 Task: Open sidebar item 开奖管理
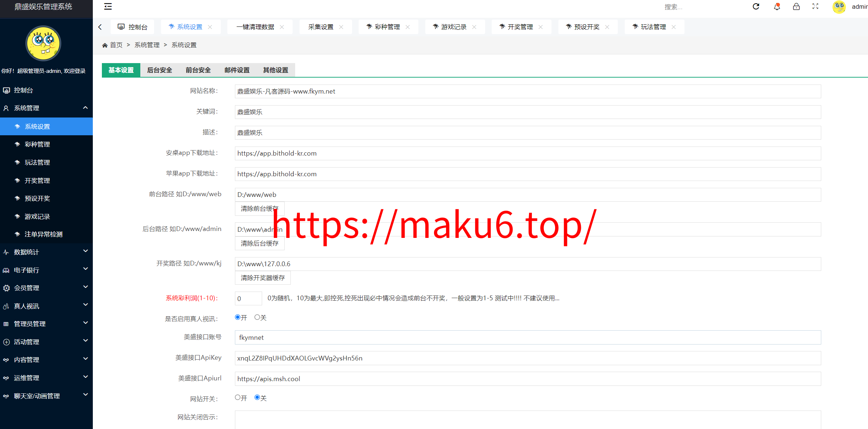46,181
